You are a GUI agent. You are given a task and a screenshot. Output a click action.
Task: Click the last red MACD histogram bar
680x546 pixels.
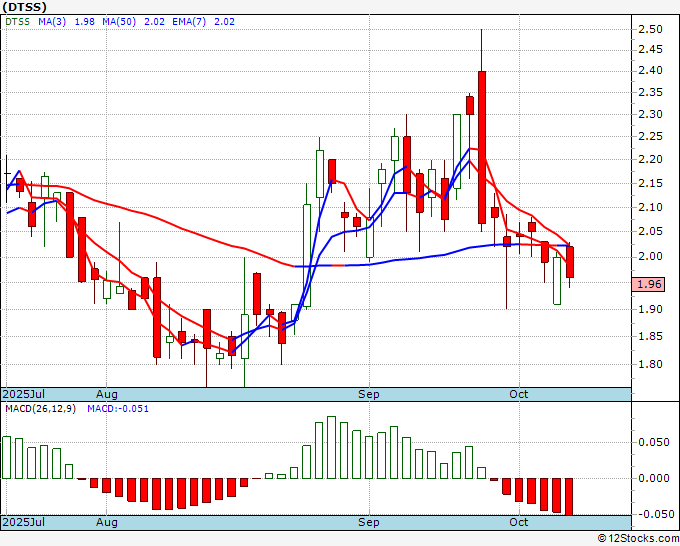coord(569,497)
